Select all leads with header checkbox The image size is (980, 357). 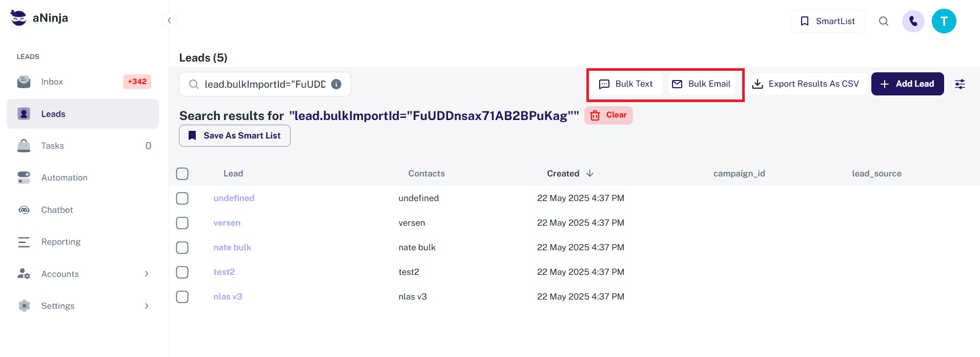coord(182,174)
